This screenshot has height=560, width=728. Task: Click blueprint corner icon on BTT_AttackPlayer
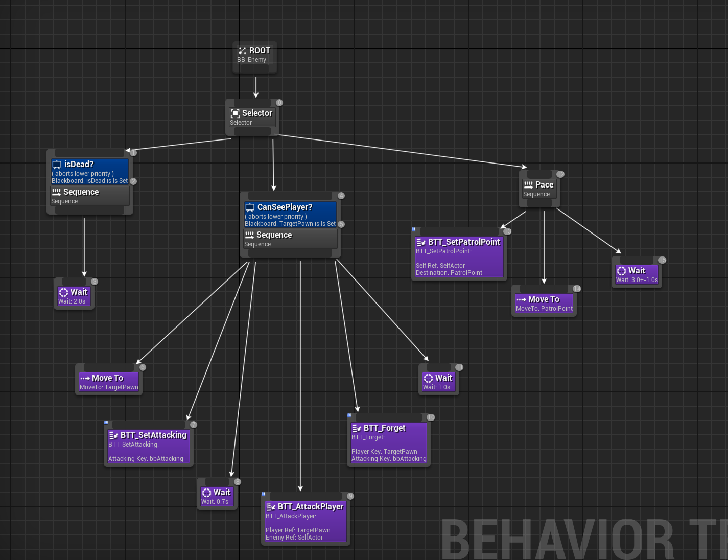click(264, 494)
